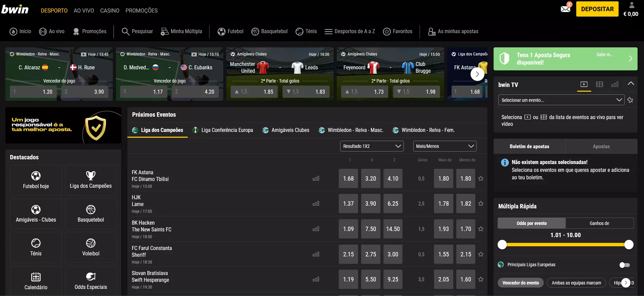Open statistics icon for HJK Larne match

coord(316,204)
